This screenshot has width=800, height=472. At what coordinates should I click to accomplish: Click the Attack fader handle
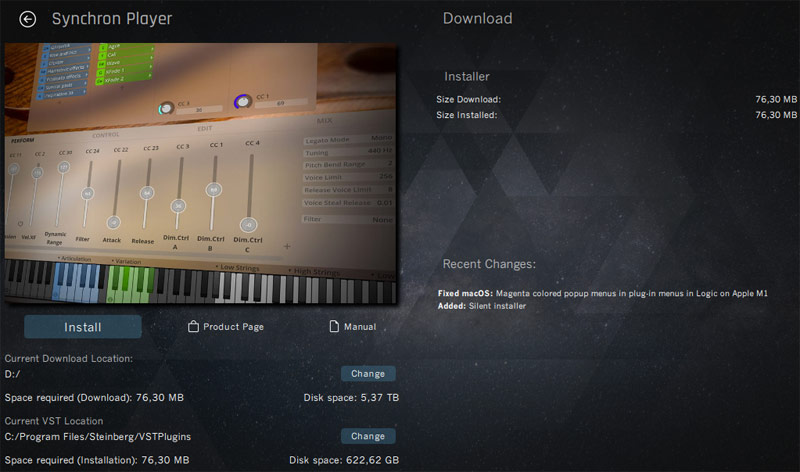(x=113, y=222)
